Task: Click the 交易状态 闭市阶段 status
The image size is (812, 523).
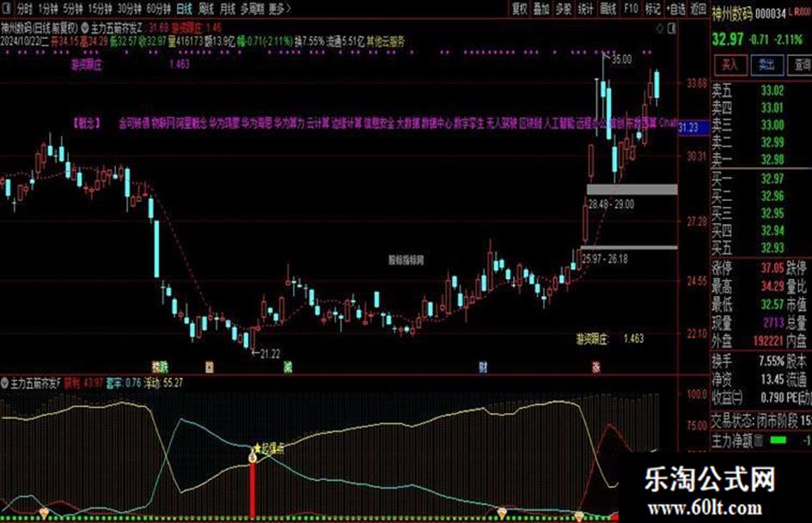Action: pos(755,420)
